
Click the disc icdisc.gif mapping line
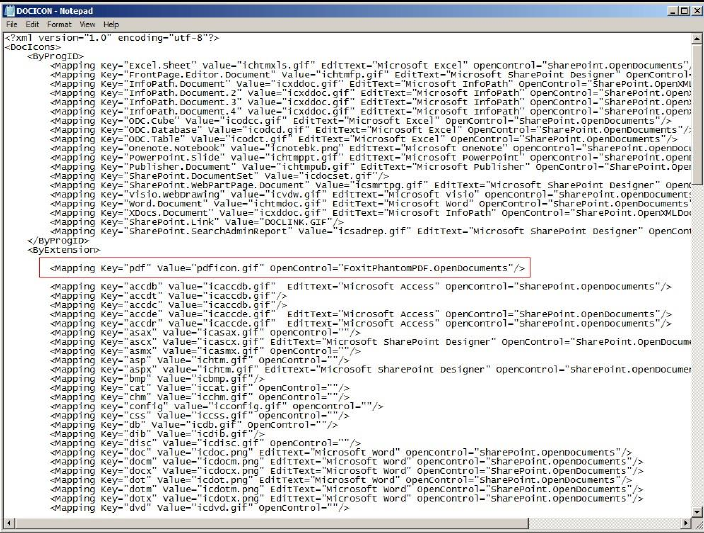tap(205, 443)
